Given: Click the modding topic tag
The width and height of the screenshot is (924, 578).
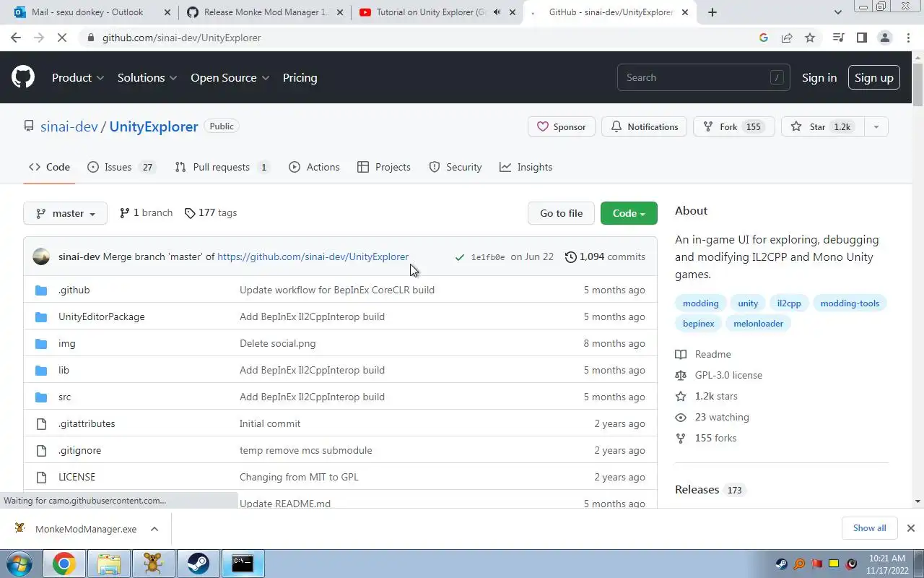Looking at the screenshot, I should (x=700, y=303).
